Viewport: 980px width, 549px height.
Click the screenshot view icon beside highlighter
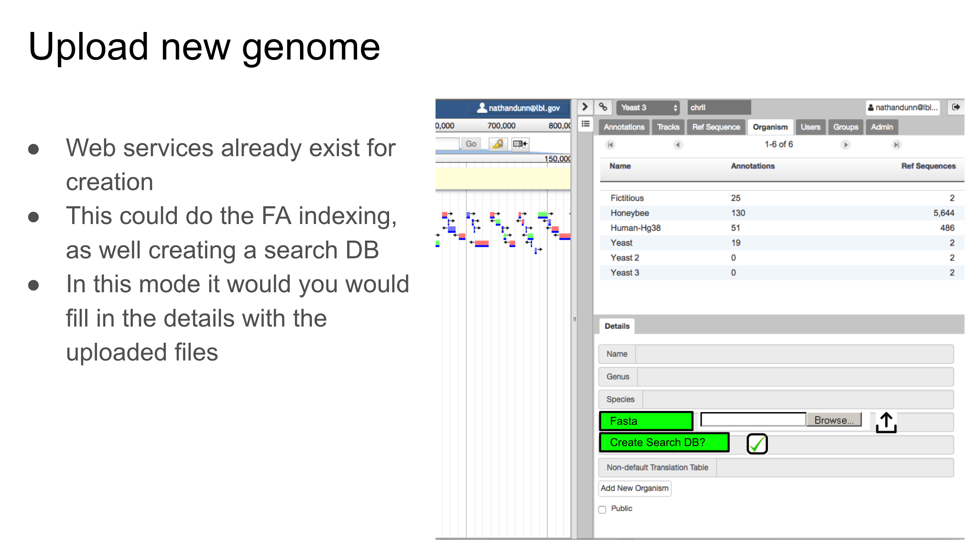(x=520, y=144)
